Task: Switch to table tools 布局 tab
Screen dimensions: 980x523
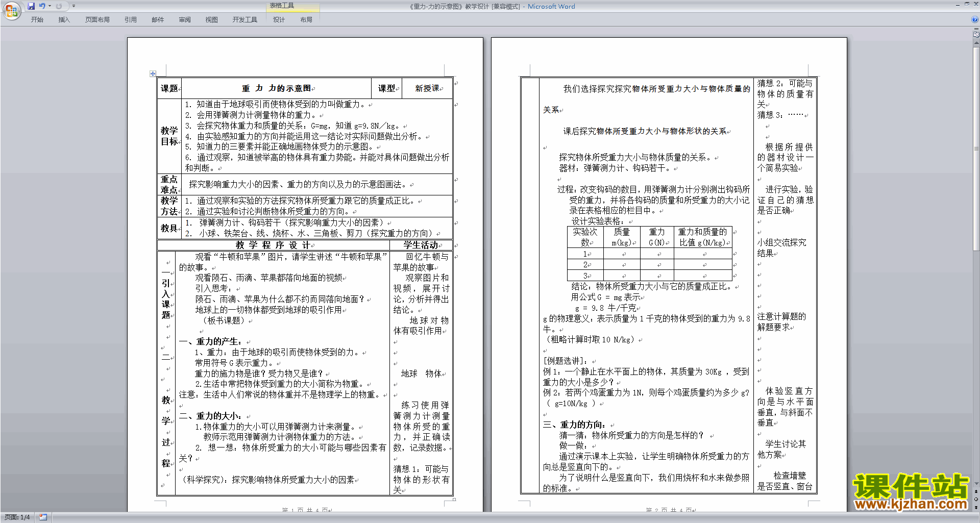Action: click(306, 19)
